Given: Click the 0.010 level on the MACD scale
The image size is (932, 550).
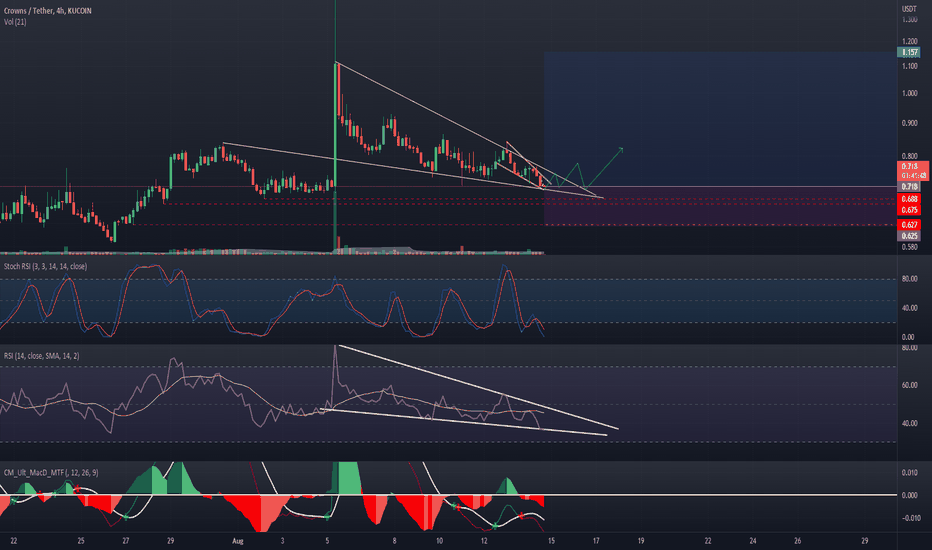Looking at the screenshot, I should pyautogui.click(x=909, y=473).
